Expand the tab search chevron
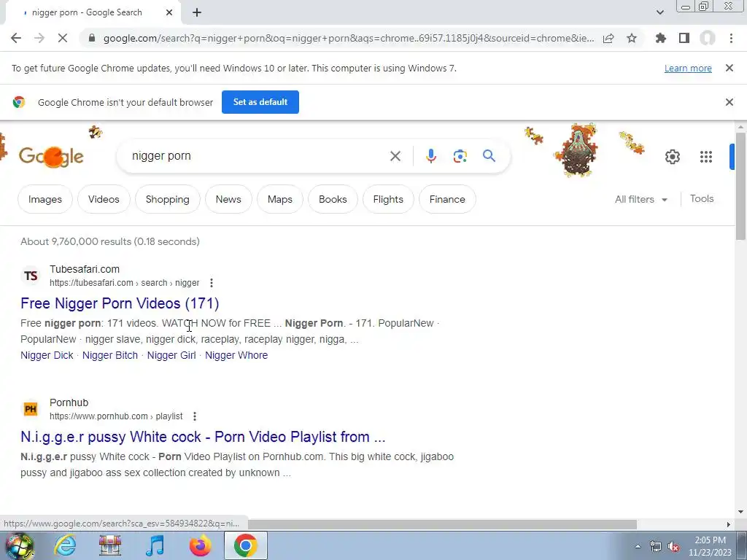The width and height of the screenshot is (747, 560). pos(659,12)
